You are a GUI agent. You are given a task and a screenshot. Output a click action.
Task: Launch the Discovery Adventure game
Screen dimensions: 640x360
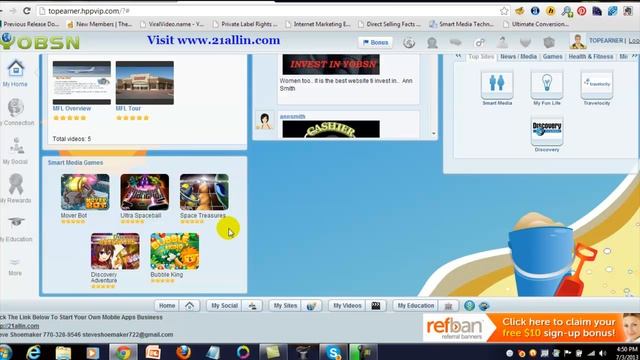(115, 251)
